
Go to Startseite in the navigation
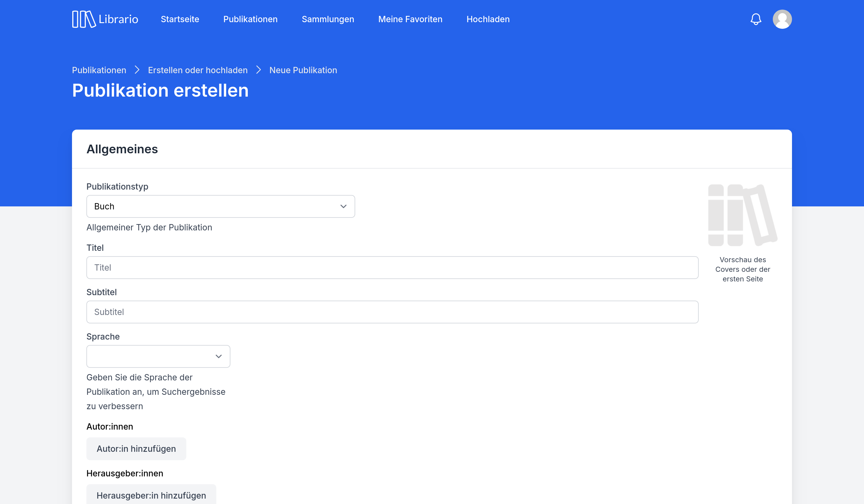click(x=180, y=19)
